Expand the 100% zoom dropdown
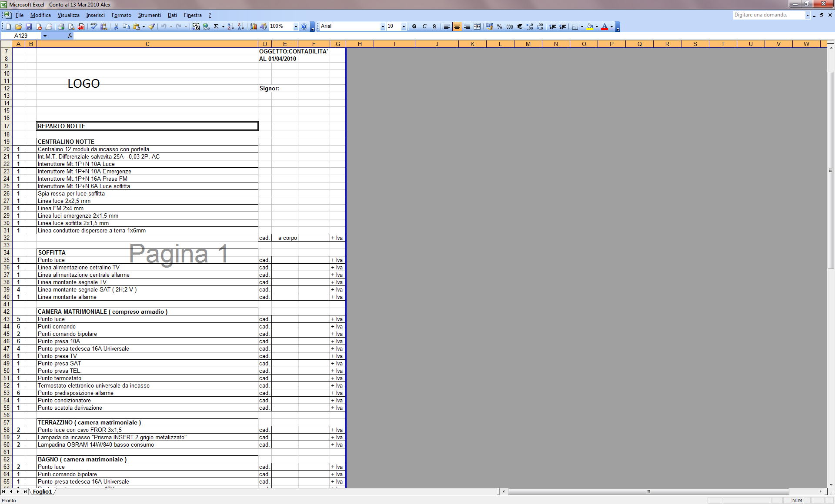The height and width of the screenshot is (504, 835). coord(296,27)
